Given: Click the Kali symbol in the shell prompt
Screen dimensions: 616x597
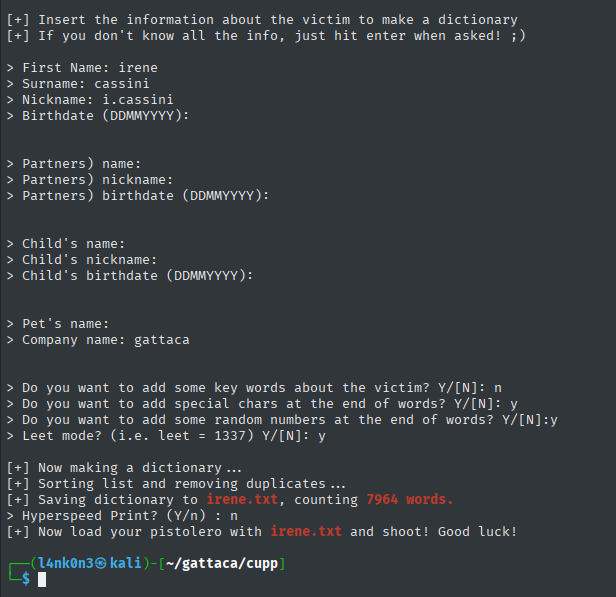Looking at the screenshot, I should [x=103, y=564].
